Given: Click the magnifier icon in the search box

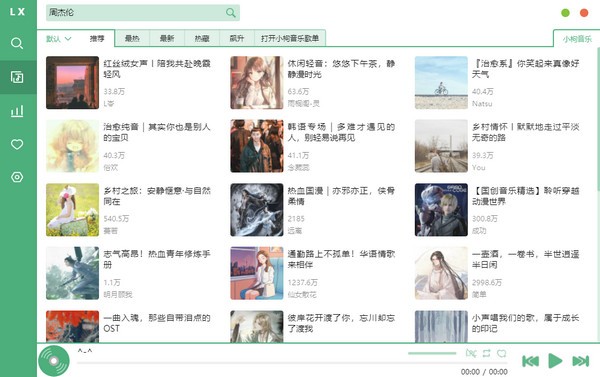Looking at the screenshot, I should point(230,13).
